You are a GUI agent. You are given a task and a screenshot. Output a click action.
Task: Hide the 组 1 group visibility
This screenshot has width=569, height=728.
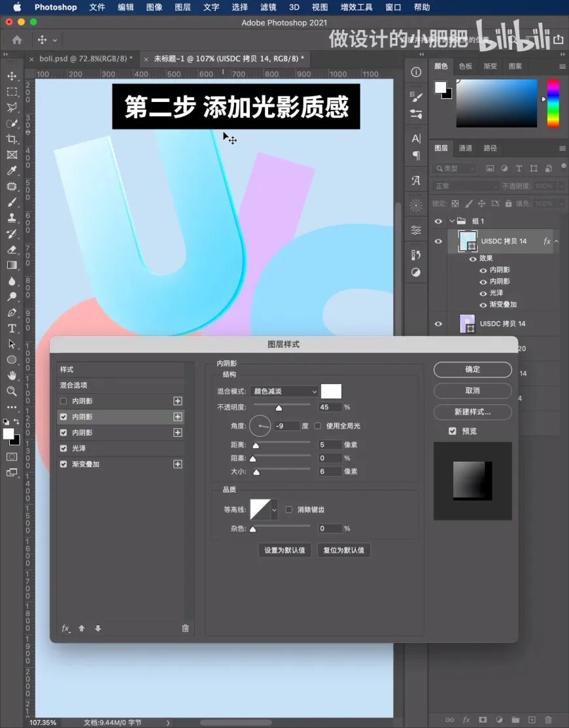click(438, 221)
